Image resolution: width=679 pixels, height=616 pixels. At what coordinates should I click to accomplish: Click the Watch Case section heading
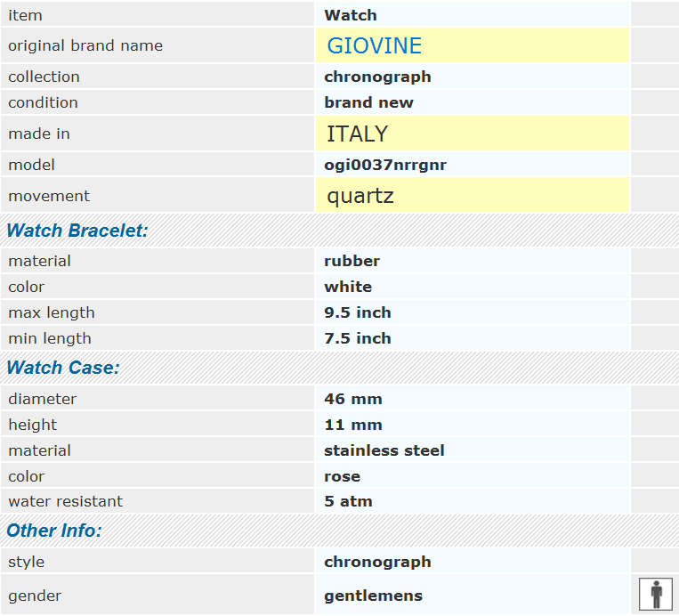63,368
